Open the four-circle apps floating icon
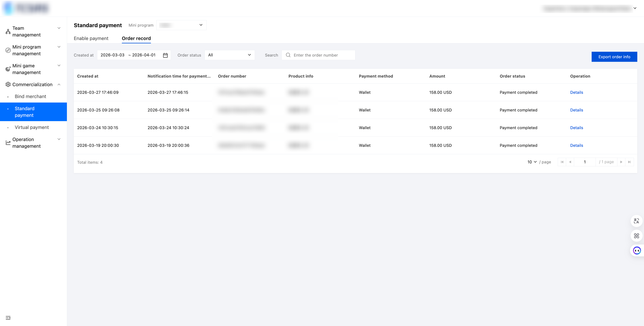 pos(636,236)
